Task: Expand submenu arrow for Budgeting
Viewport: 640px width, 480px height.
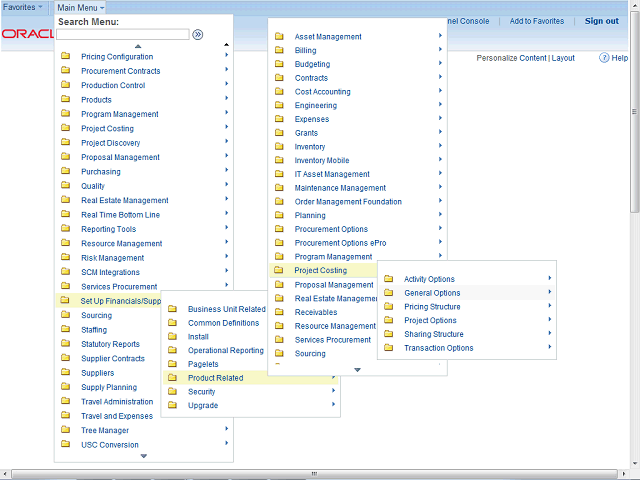Action: coord(440,63)
